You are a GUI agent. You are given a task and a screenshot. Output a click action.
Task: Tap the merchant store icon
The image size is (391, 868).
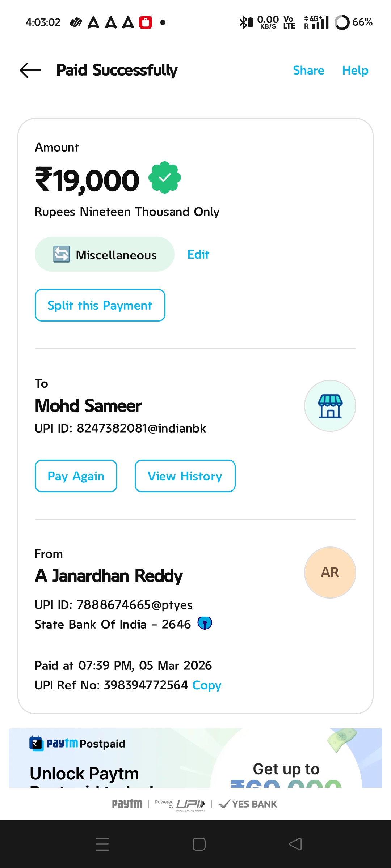330,406
